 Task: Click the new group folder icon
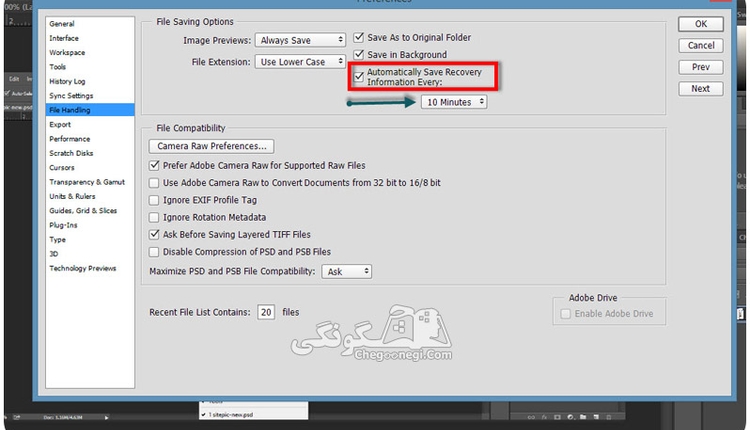[583, 417]
